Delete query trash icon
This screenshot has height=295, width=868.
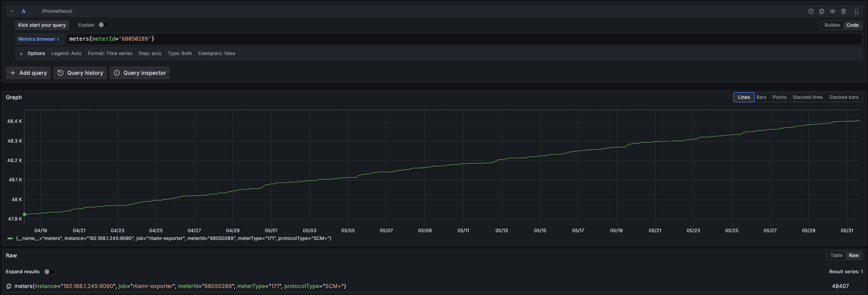[843, 11]
